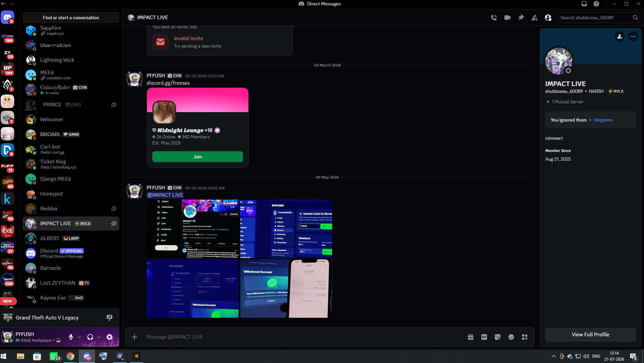Screen dimensions: 644x363
Task: Toggle ignore icon on Reddxx conversation
Action: click(x=114, y=209)
